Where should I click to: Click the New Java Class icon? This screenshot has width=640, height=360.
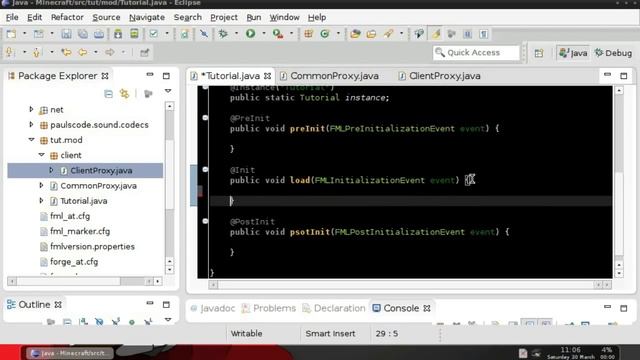[x=325, y=34]
